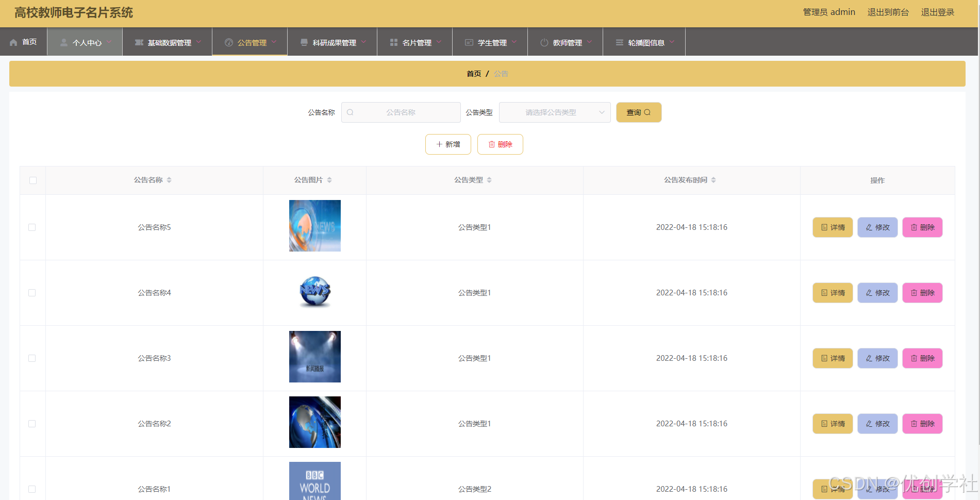
Task: Open the 科研成果管理 menu
Action: pos(333,42)
